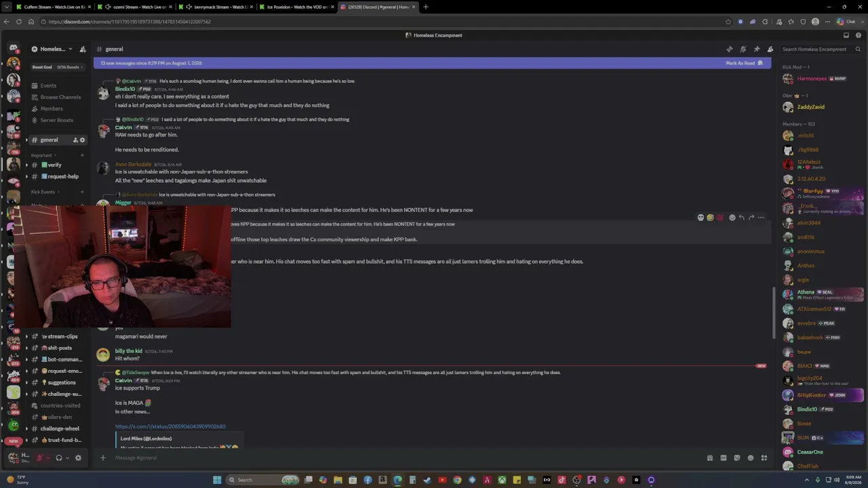
Task: Click the Windows taskbar Search box
Action: pyautogui.click(x=263, y=480)
